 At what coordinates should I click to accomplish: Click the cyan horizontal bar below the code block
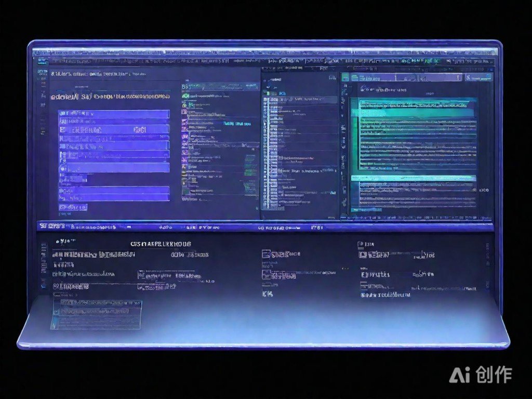(x=413, y=178)
